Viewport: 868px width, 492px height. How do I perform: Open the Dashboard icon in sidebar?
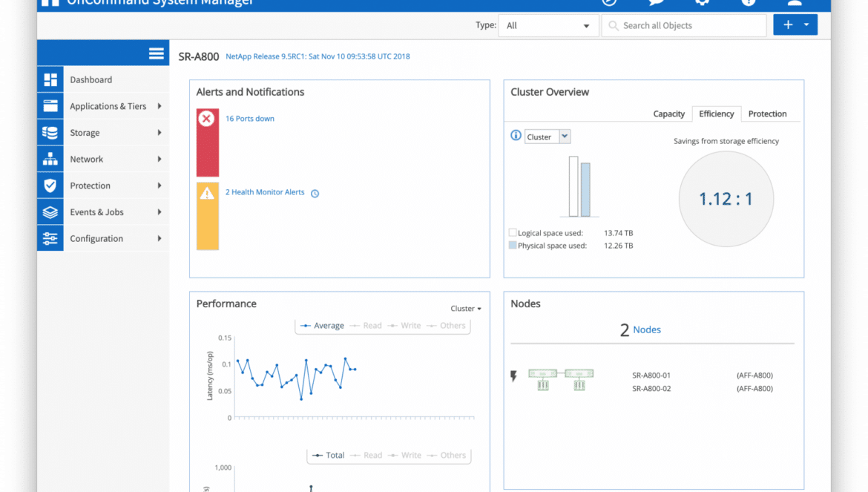(x=50, y=79)
